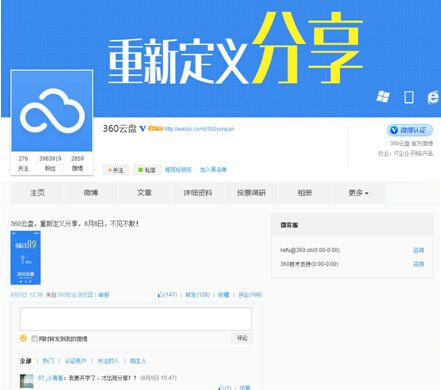
Task: Click the 加入黑名单 blacklist link
Action: [213, 170]
